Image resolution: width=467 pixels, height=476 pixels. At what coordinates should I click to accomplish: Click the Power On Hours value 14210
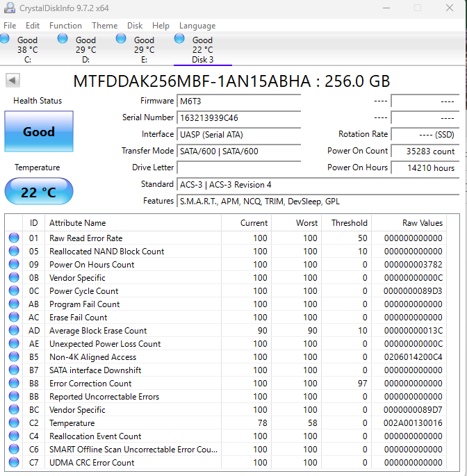[425, 168]
